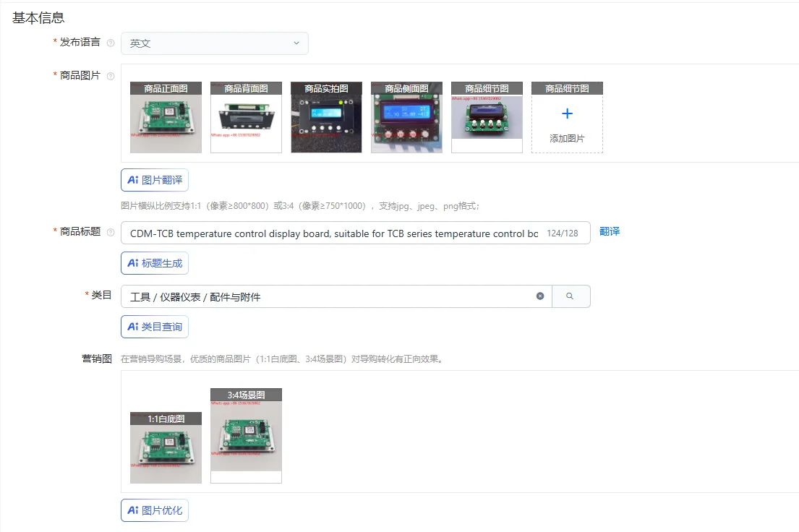Select the 3:4场景图 marketing thumbnail
Viewport: 799px width, 532px height.
click(x=246, y=436)
